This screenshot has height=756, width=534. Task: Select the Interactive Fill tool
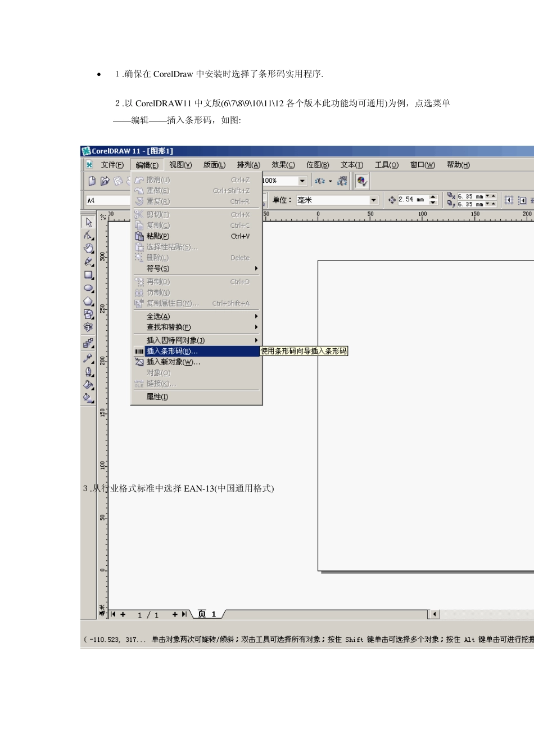89,398
